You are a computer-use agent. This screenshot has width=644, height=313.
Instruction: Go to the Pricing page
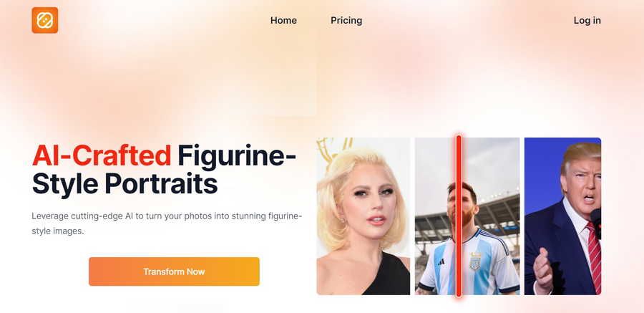[x=346, y=21]
